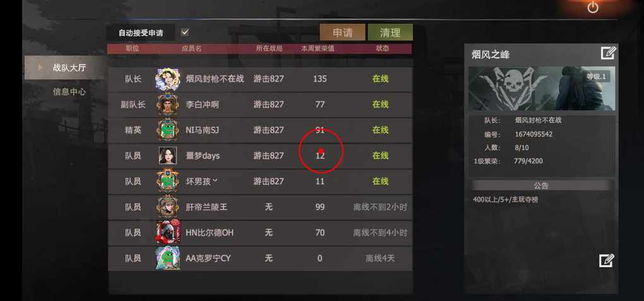Open AA克罗宁CY avatar icon
This screenshot has height=301, width=644.
coord(167,258)
